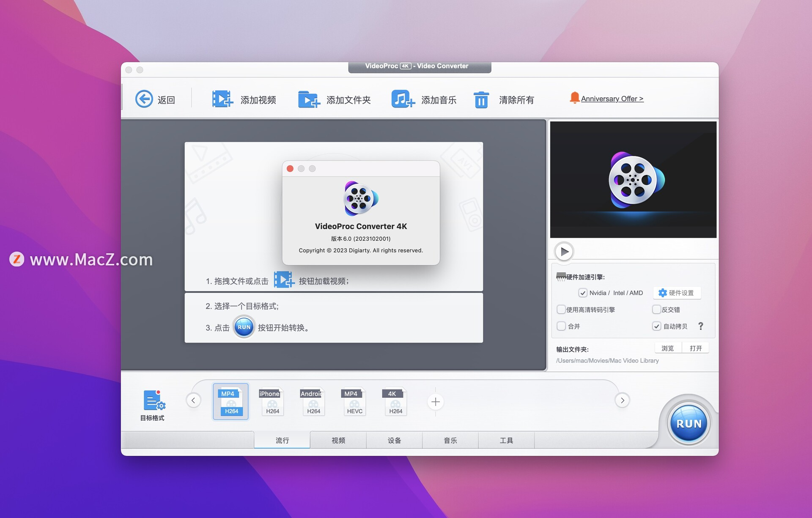Show more formats with right chevron
Viewport: 812px width, 518px height.
[623, 400]
